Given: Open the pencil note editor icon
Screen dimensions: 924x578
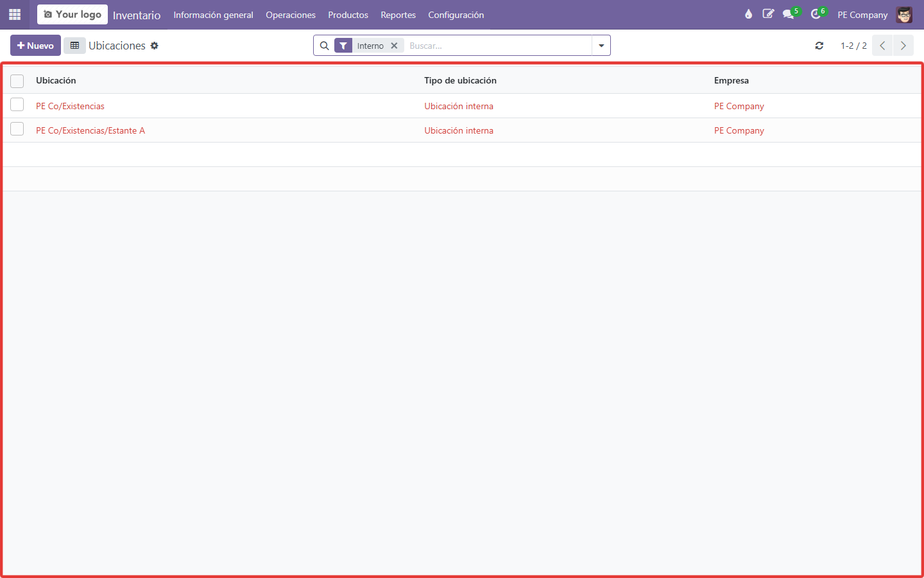Looking at the screenshot, I should pyautogui.click(x=768, y=14).
